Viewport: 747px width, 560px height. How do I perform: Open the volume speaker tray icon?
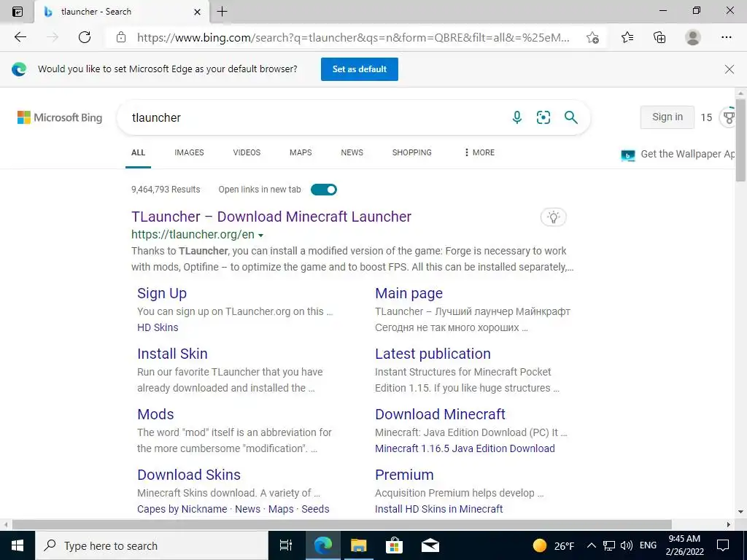click(627, 545)
